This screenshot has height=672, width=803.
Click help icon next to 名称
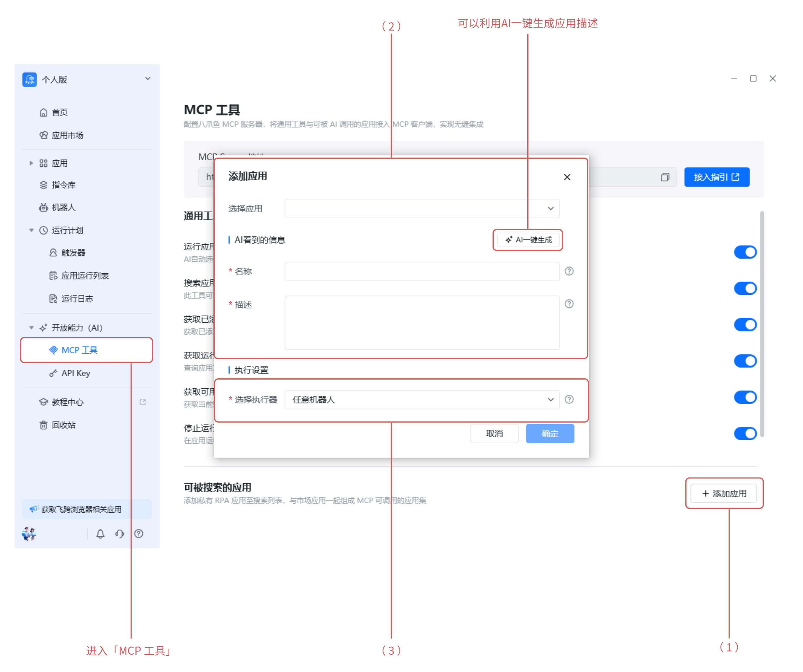click(x=570, y=272)
